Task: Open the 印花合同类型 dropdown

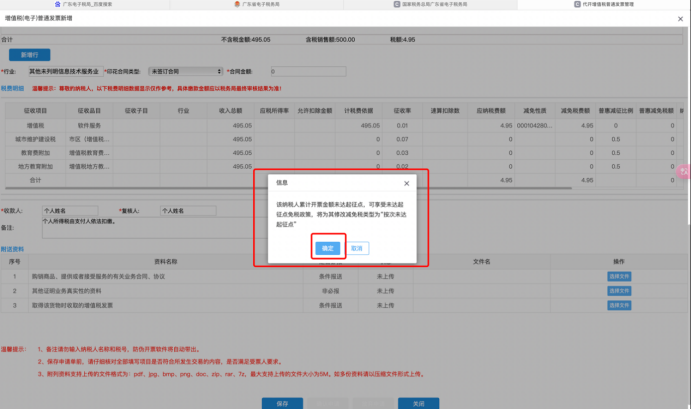Action: [185, 72]
